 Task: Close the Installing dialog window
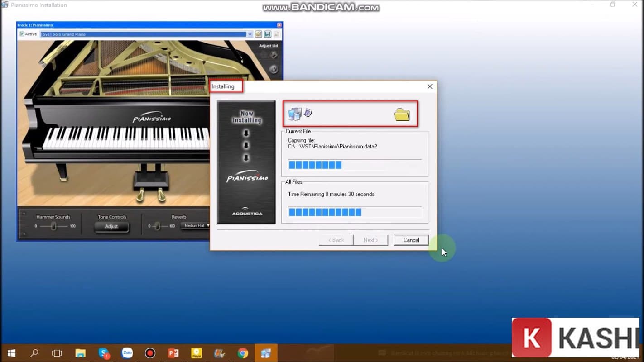coord(430,86)
